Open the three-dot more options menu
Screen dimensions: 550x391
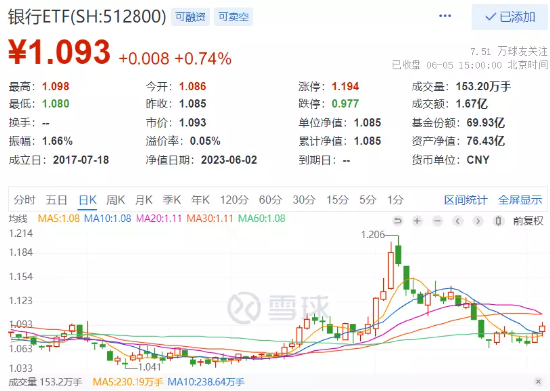(x=445, y=16)
